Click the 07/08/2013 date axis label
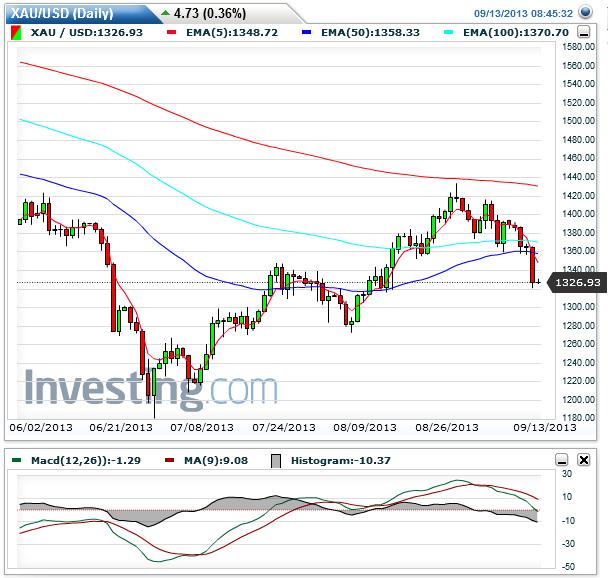Viewport: 608px width, 578px height. 202,428
